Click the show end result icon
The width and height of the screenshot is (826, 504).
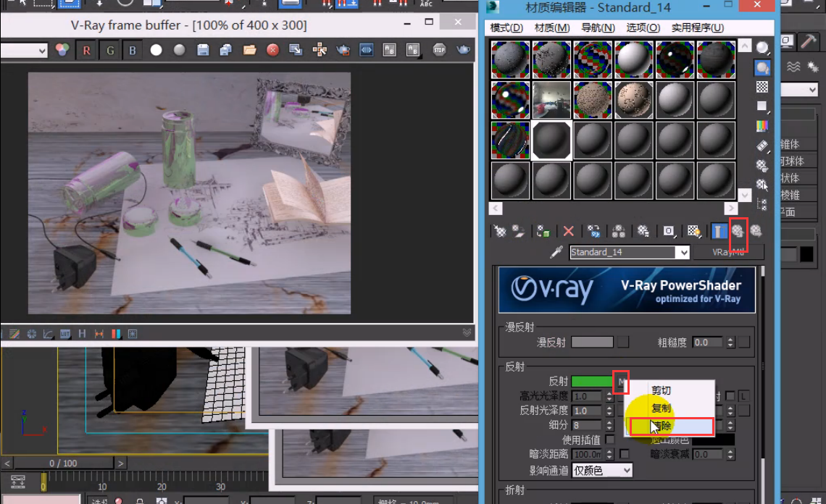click(x=718, y=231)
